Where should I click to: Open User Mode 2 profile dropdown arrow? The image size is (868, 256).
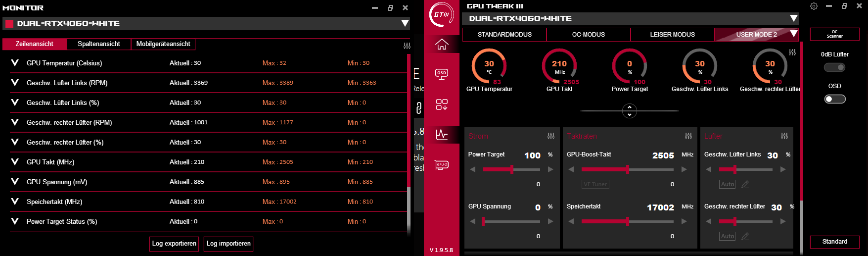(x=794, y=34)
